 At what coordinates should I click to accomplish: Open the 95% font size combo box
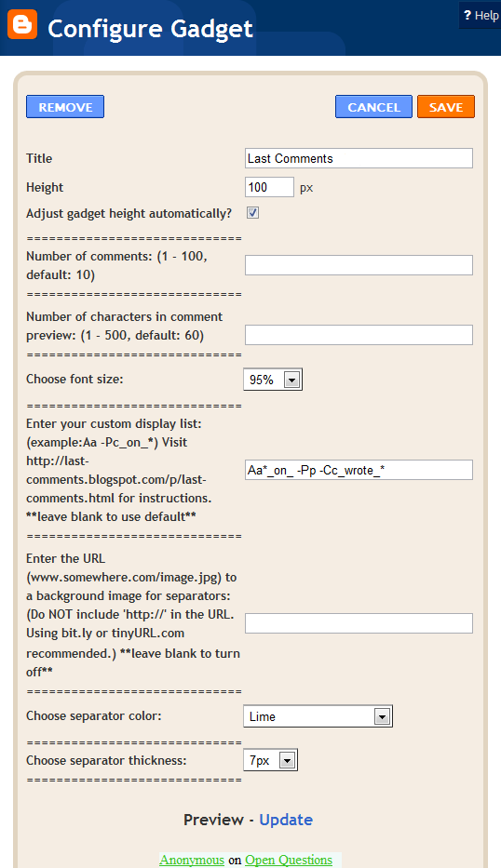point(273,380)
